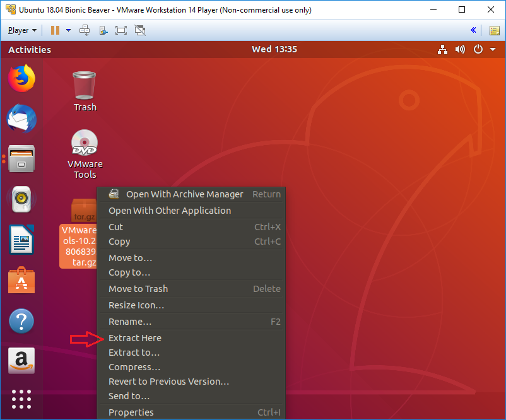Select Rename… from the context menu
This screenshot has height=420, width=506.
coord(191,322)
